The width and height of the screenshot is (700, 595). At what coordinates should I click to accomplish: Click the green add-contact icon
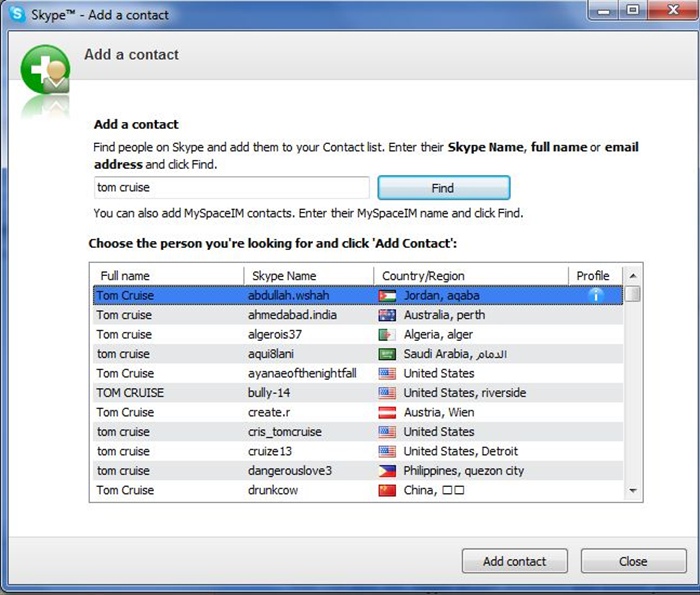(46, 70)
